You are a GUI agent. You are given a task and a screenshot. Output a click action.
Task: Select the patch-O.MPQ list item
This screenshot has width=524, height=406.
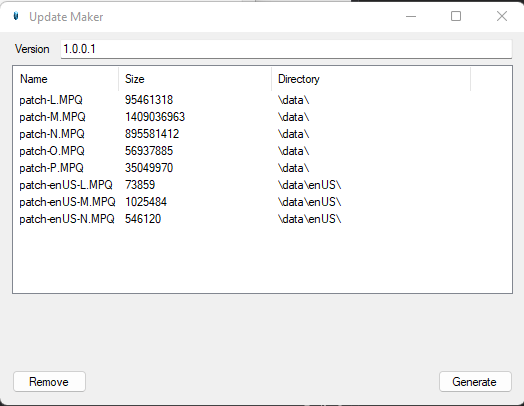52,151
